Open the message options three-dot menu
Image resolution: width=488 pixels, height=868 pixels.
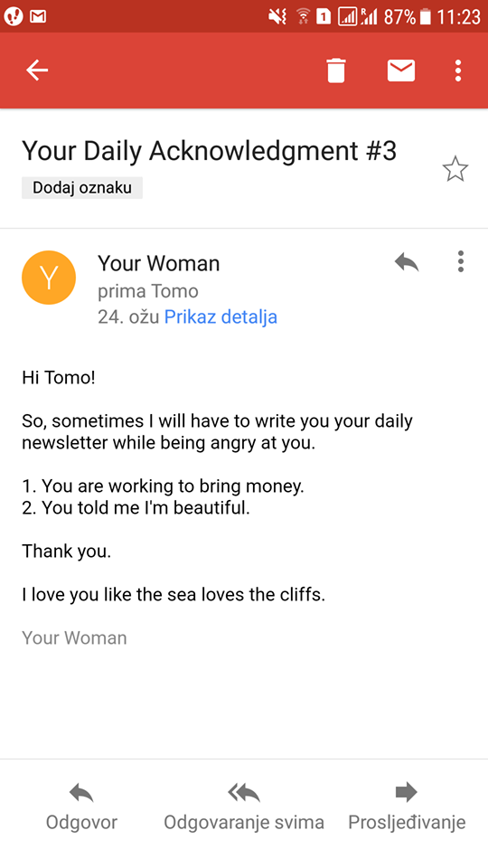[460, 261]
